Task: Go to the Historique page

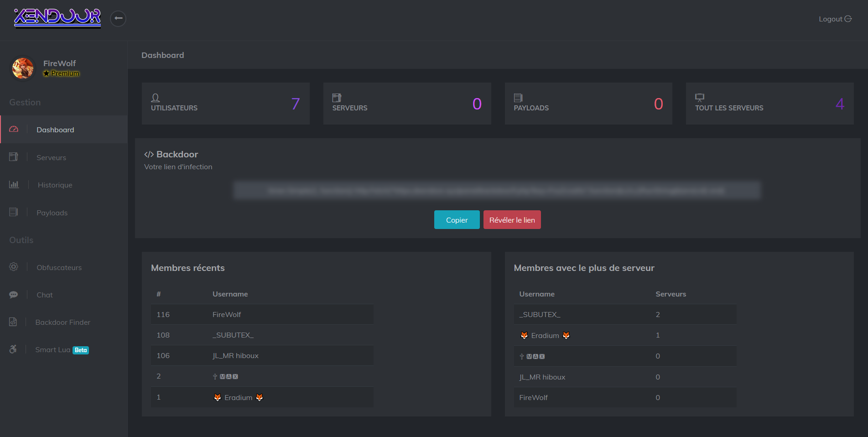Action: tap(55, 185)
